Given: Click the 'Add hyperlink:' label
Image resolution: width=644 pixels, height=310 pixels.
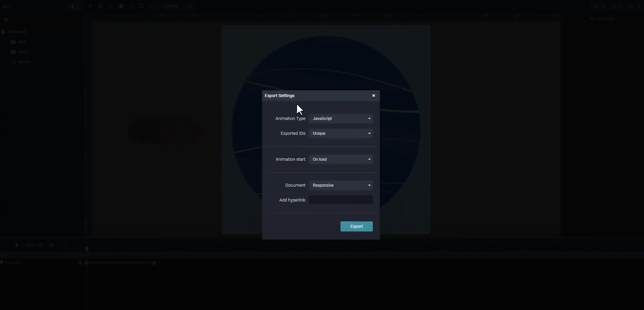Looking at the screenshot, I should 293,200.
